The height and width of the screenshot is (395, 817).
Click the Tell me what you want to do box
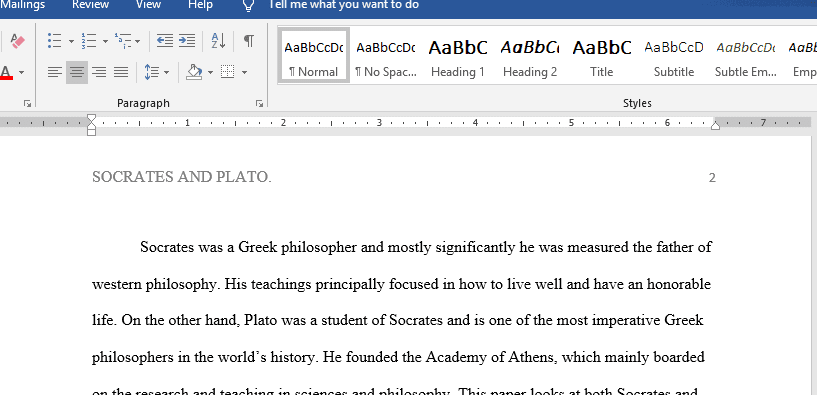click(x=343, y=6)
